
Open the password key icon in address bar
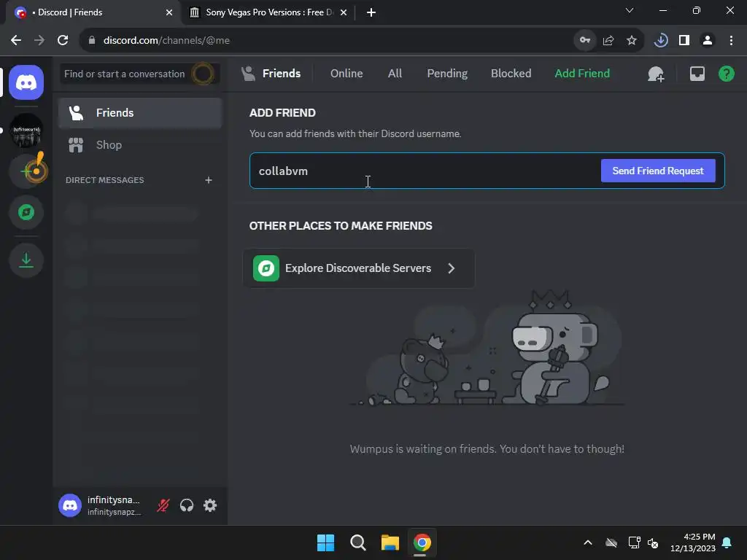[584, 41]
